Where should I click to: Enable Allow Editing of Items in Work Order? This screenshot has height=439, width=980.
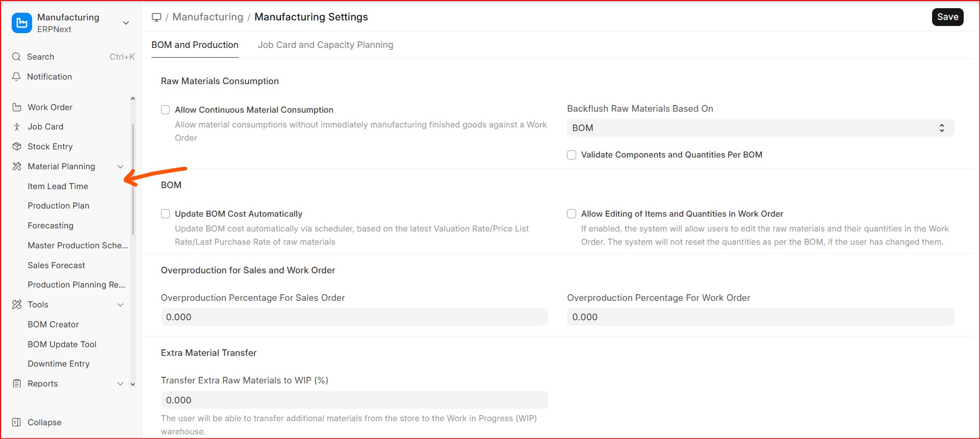[x=572, y=214]
